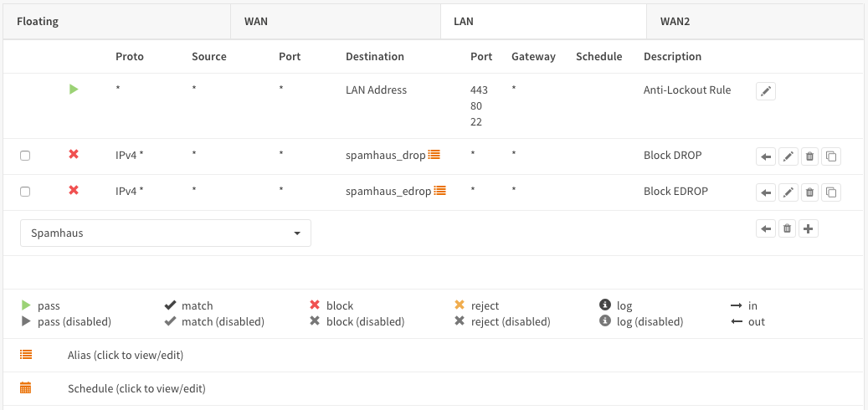
Task: Delete selected rules using bottom trash button
Action: [x=787, y=228]
